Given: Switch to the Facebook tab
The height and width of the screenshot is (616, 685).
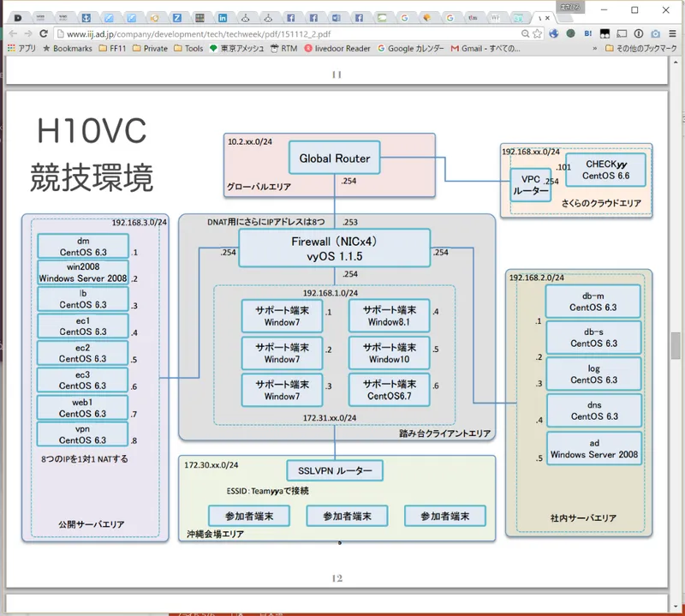Looking at the screenshot, I should coord(289,15).
